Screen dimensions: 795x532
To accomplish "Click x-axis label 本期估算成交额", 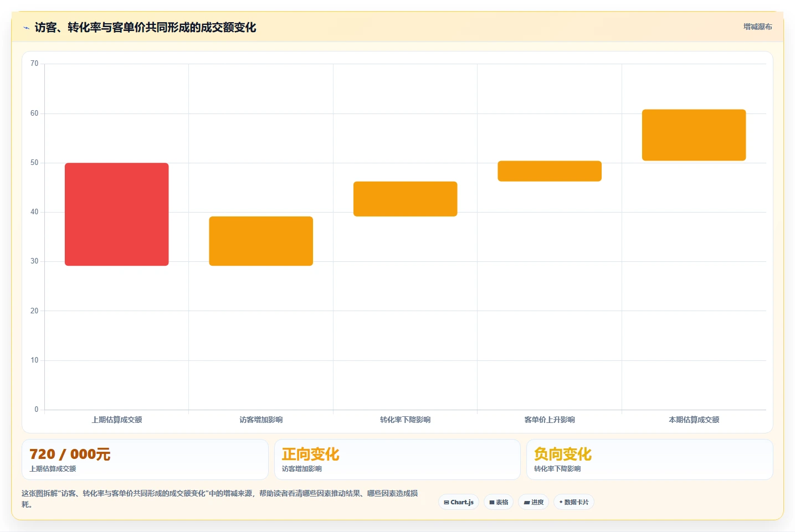I will click(694, 420).
